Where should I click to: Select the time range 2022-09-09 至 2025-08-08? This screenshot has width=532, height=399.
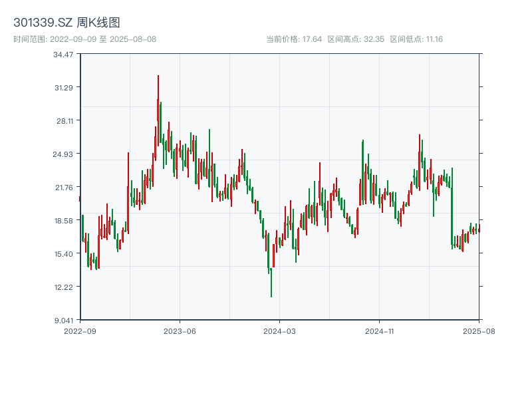[x=85, y=39]
